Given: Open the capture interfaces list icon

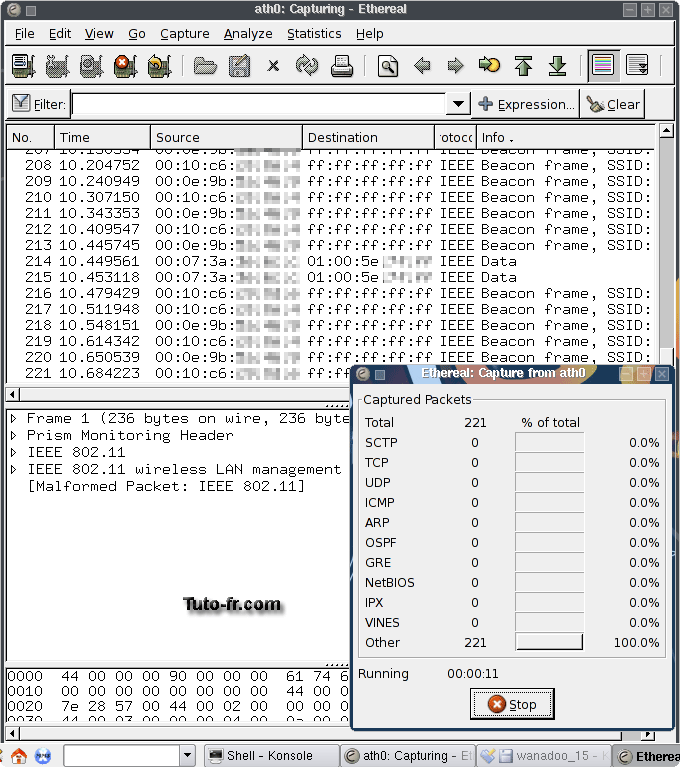Looking at the screenshot, I should click(23, 66).
